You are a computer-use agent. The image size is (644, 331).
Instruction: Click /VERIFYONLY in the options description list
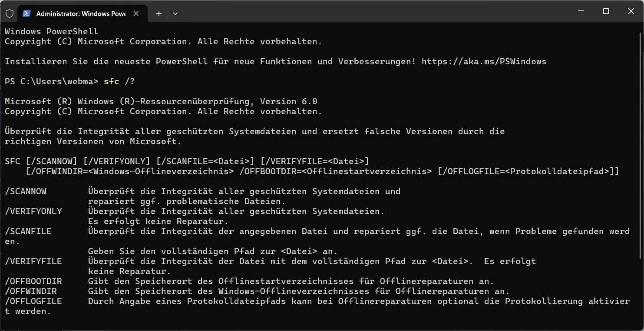pos(33,211)
